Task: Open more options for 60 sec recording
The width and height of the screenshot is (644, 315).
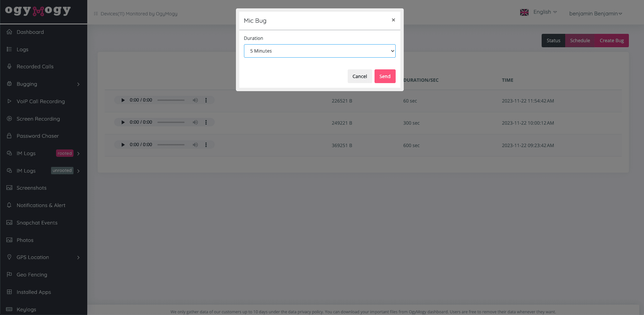Action: pos(206,100)
